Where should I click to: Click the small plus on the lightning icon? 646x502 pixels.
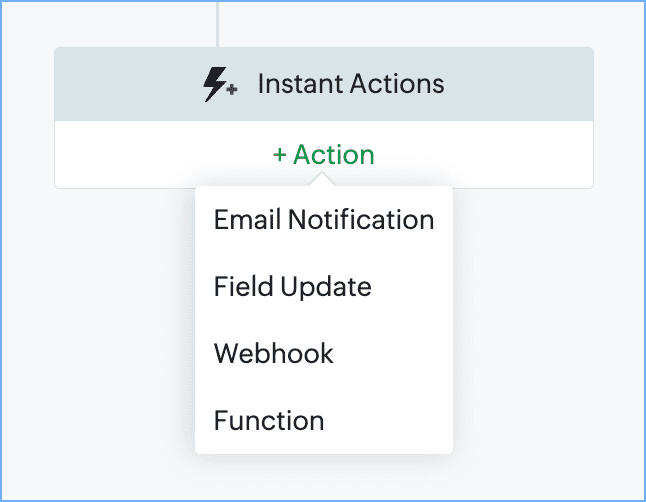232,89
